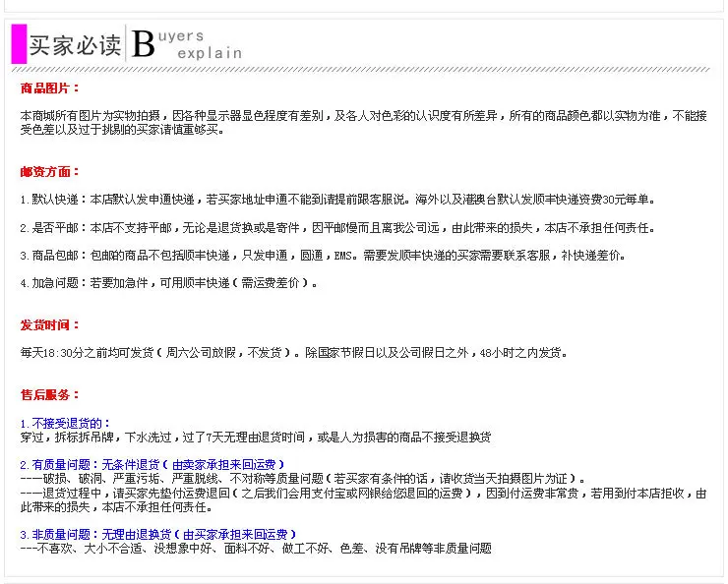Click the line starting '3. 商品包邮'
The image size is (728, 584).
click(x=323, y=255)
